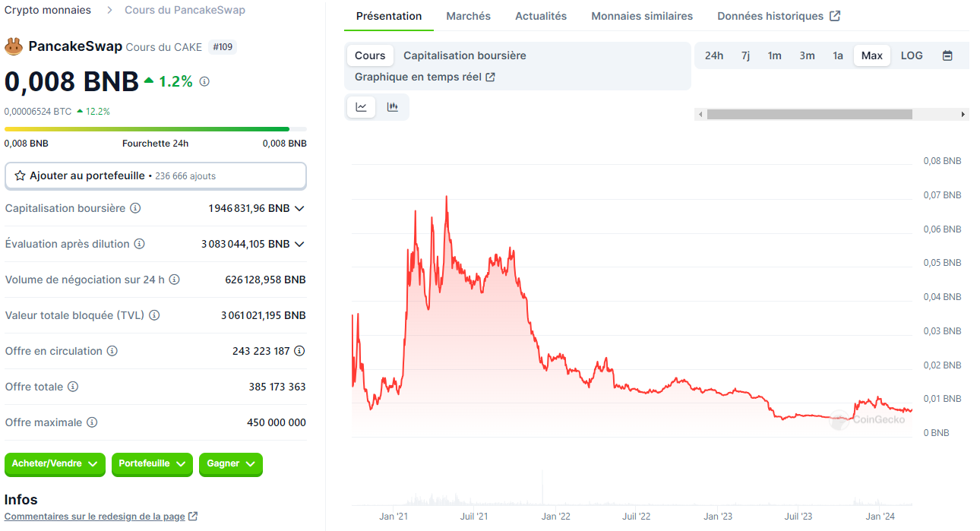This screenshot has height=531, width=980.
Task: Open the Acheter/Vendre dropdown
Action: 55,464
